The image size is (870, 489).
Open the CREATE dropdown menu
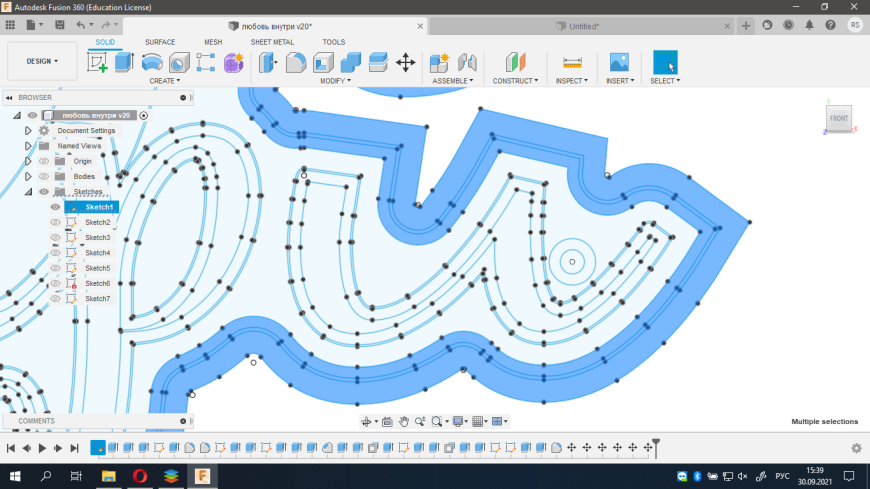[x=165, y=81]
